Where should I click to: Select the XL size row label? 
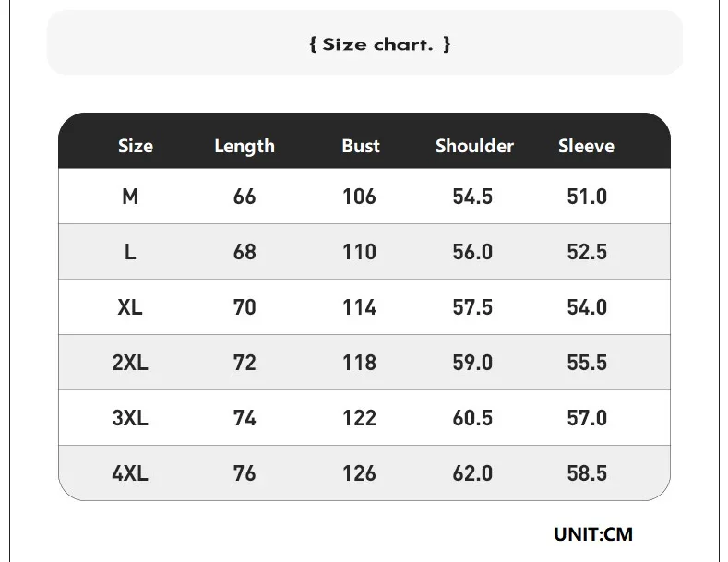click(130, 307)
